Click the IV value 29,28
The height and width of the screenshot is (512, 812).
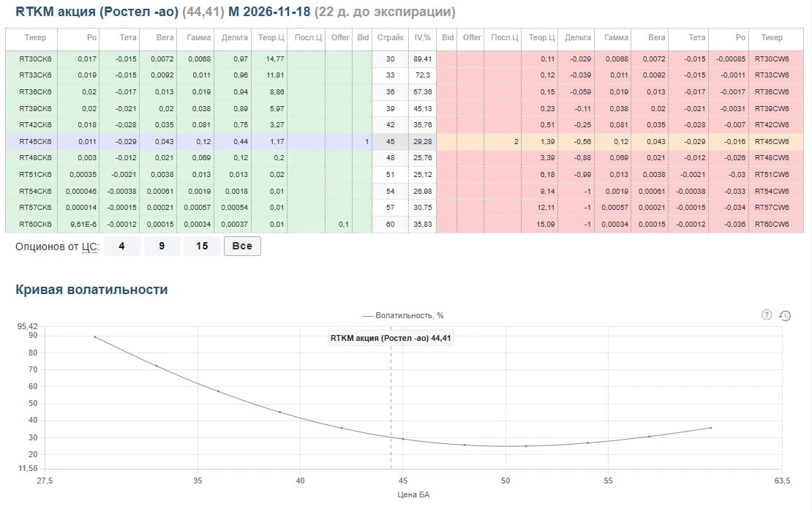pos(423,141)
